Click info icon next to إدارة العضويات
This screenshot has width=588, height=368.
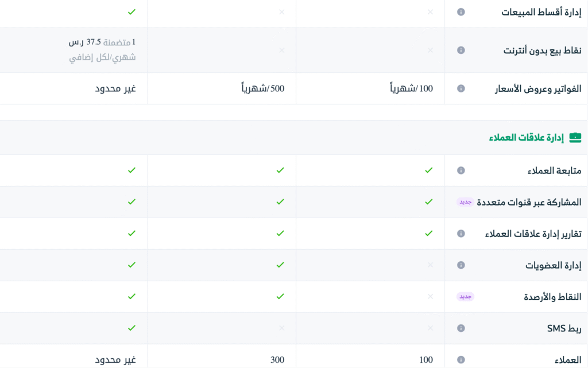[461, 265]
